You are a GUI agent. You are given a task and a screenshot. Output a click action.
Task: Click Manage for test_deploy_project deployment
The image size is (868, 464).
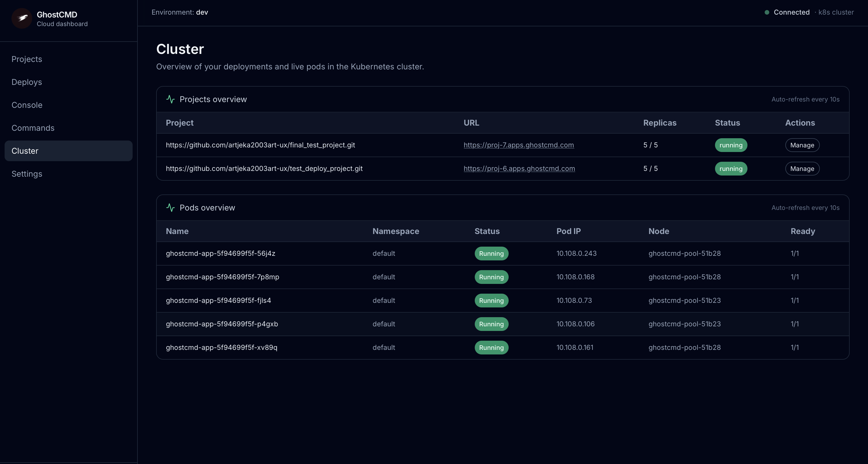point(802,169)
